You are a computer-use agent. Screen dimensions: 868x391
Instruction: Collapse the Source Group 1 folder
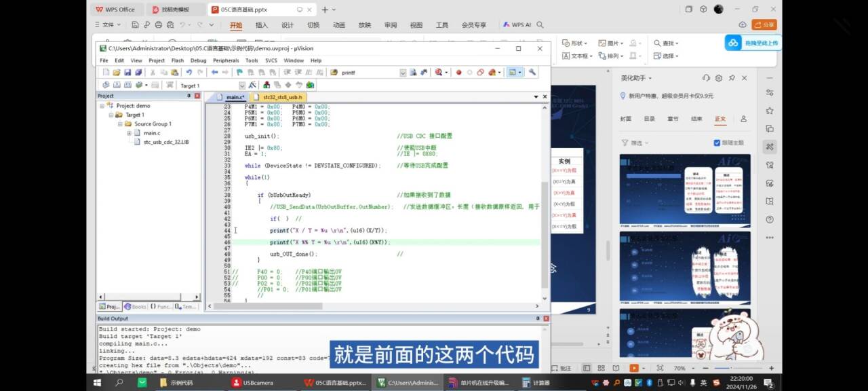pyautogui.click(x=120, y=124)
